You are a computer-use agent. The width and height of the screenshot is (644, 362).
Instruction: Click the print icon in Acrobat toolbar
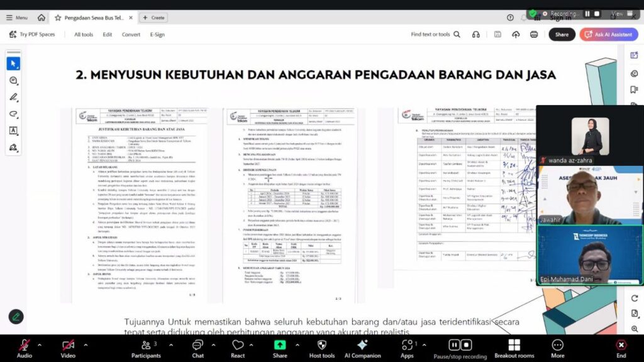click(x=534, y=35)
